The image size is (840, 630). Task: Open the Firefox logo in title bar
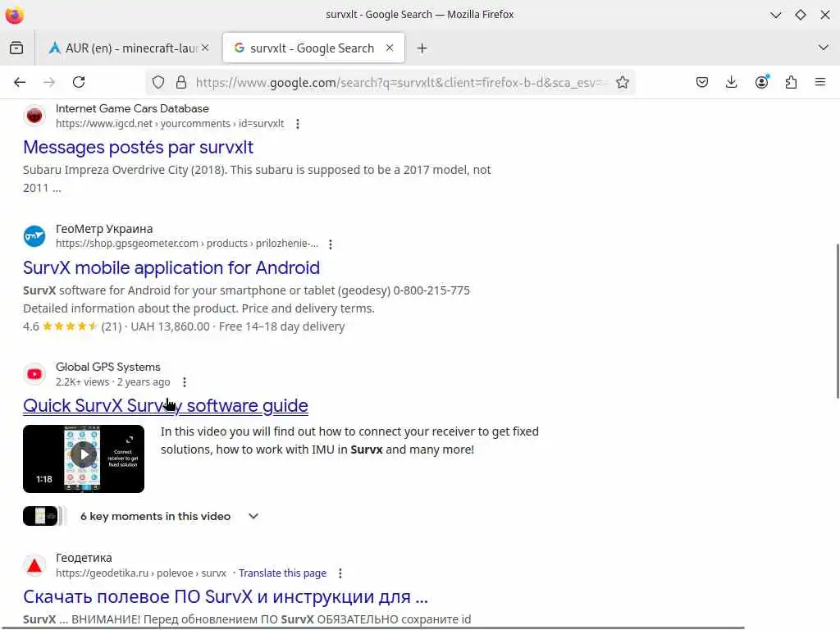[x=15, y=15]
